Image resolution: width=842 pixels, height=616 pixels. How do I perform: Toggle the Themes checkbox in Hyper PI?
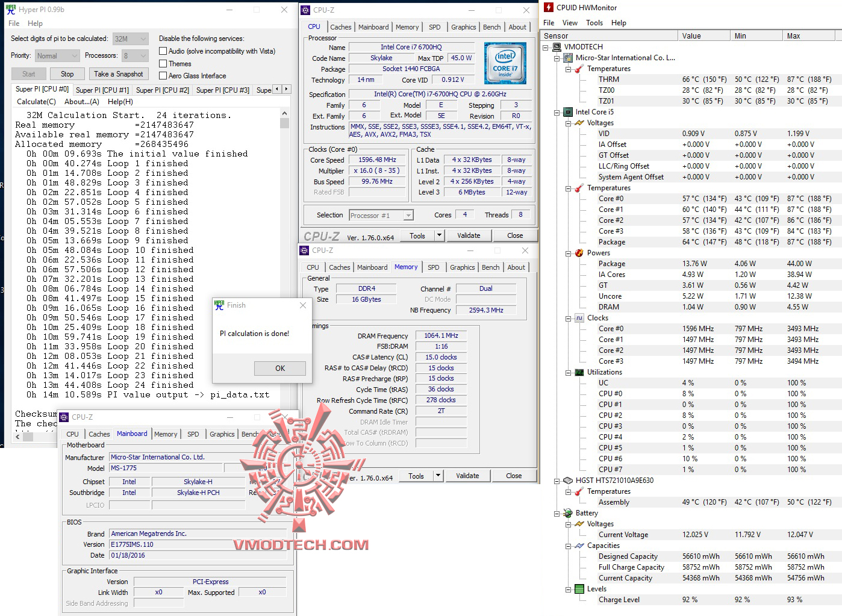click(x=163, y=63)
